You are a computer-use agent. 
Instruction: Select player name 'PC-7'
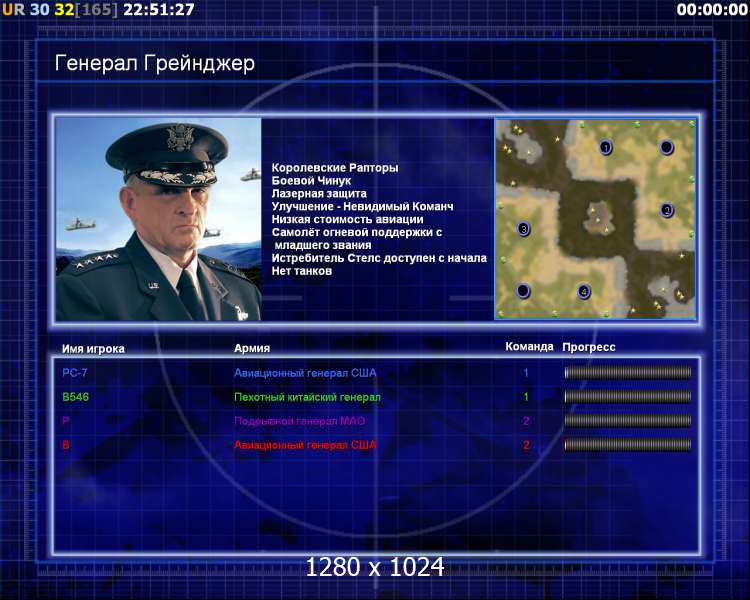coord(75,373)
